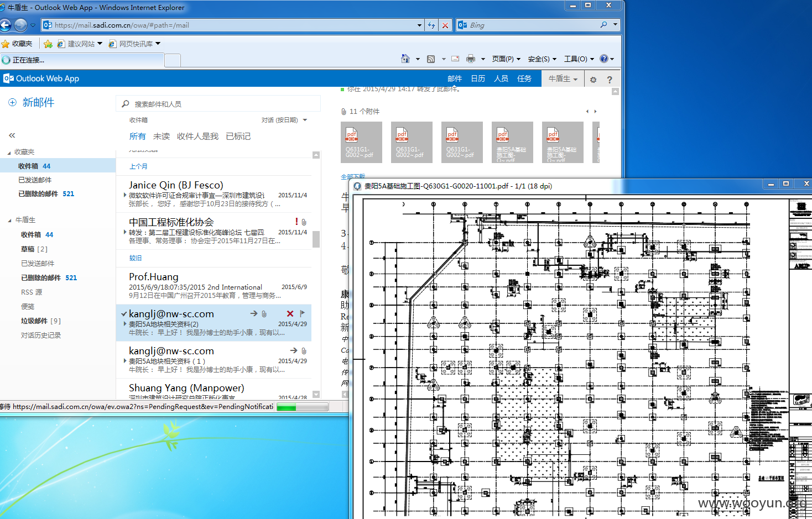Click the Print icon in IE toolbar

(x=471, y=59)
